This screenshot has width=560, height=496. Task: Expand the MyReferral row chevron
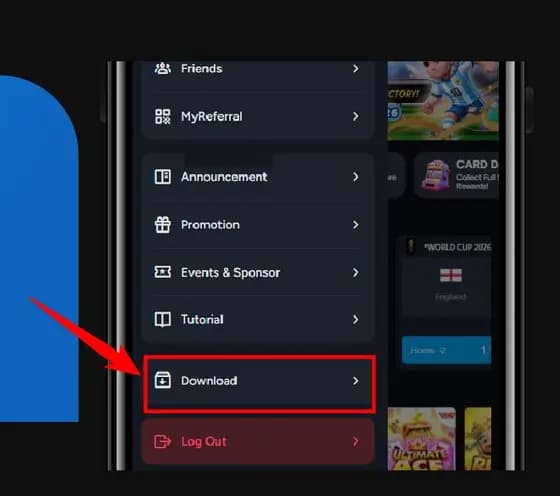355,116
